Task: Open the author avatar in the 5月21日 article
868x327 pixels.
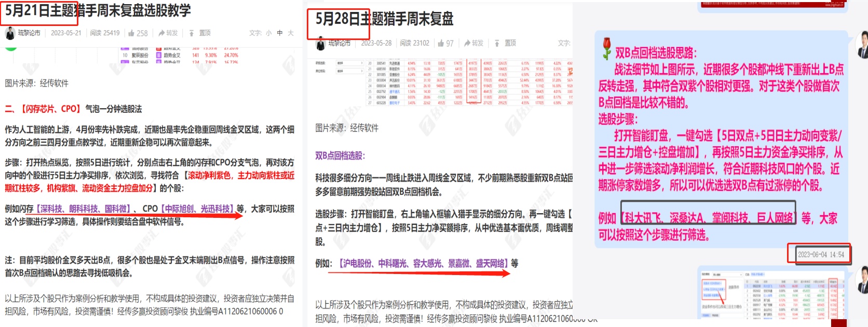Action: point(10,33)
